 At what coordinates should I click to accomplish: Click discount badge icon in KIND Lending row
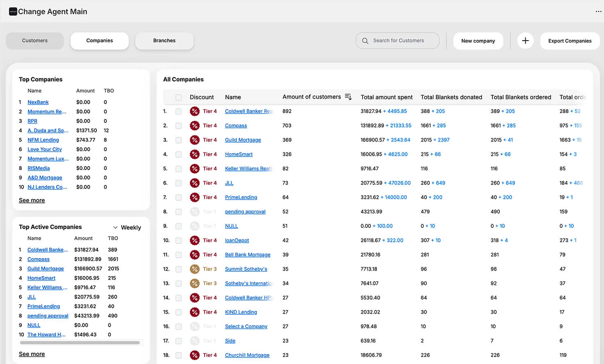click(195, 312)
